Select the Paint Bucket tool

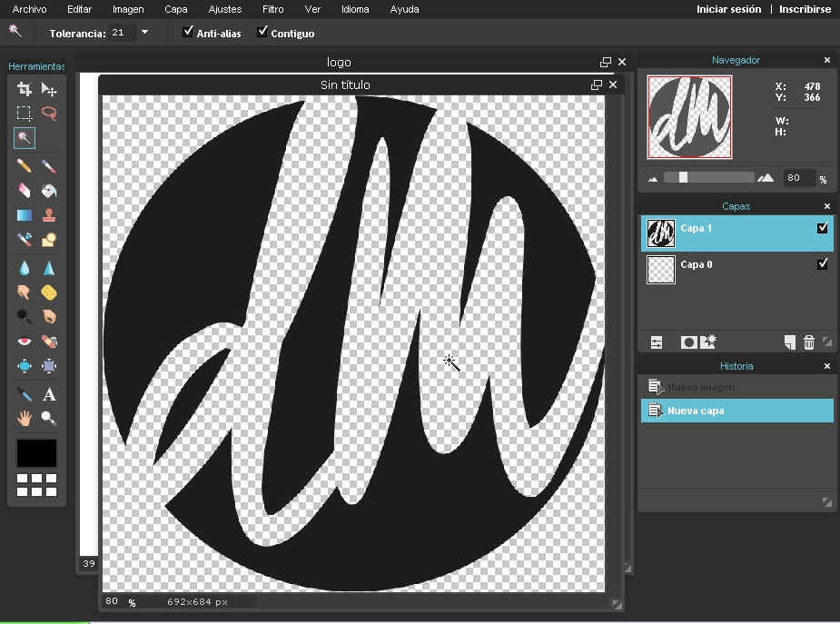tap(49, 191)
